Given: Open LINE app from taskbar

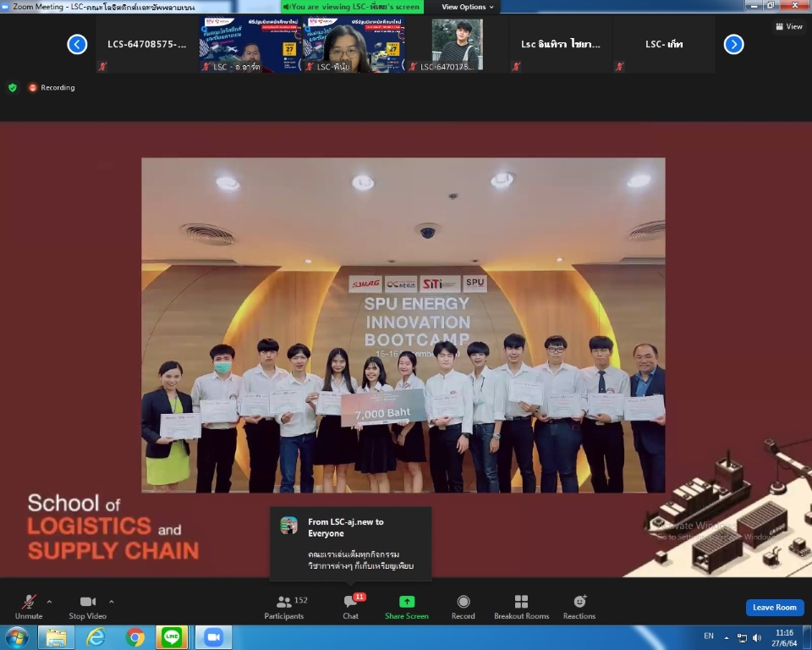Looking at the screenshot, I should (172, 637).
